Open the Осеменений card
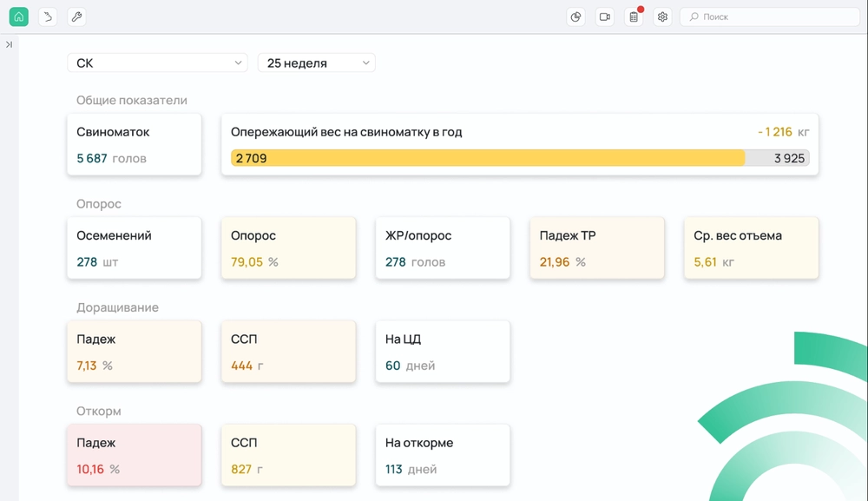 click(x=135, y=248)
